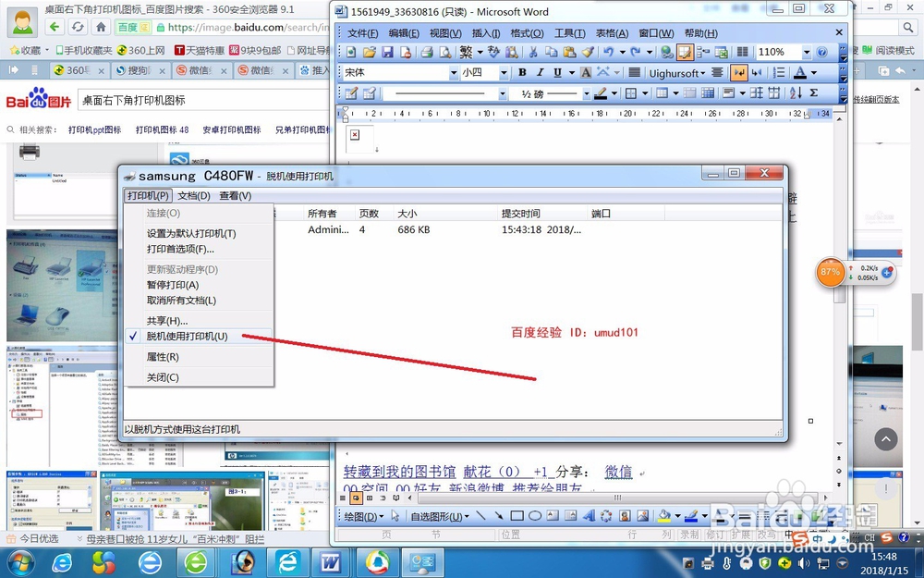
Task: Open the 文件(F) menu in Word
Action: click(362, 33)
